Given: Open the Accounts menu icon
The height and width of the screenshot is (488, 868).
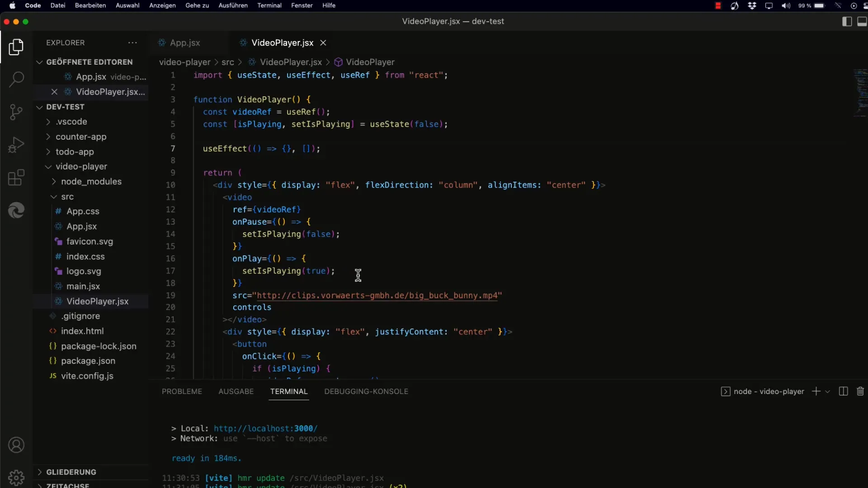Looking at the screenshot, I should tap(16, 445).
